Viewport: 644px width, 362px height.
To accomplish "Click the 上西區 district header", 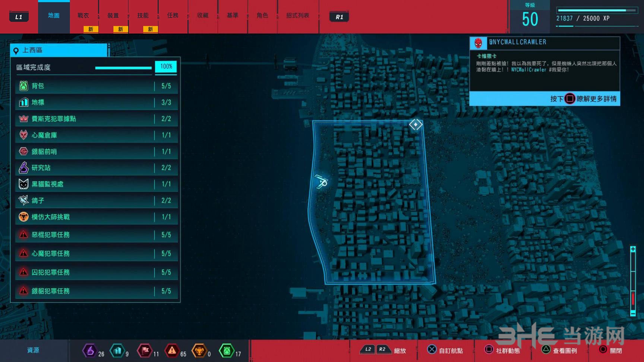I will [x=59, y=50].
